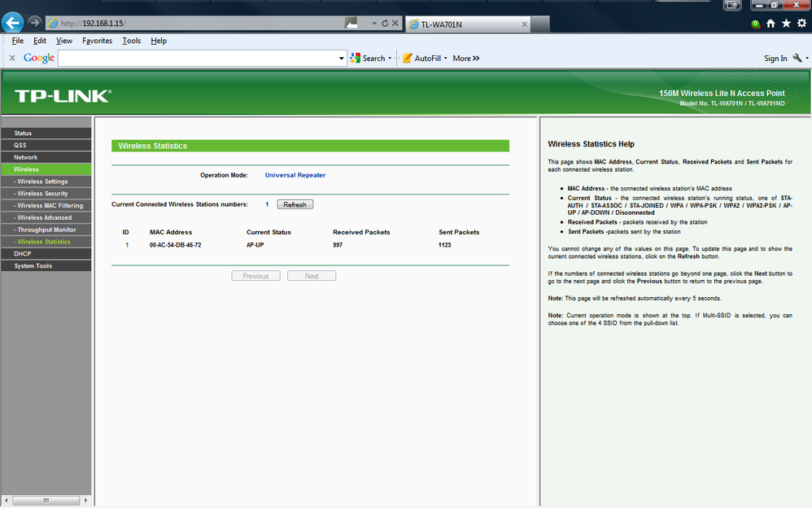The height and width of the screenshot is (508, 812).
Task: Click the sidebar horizontal scrollbar right arrow
Action: [85, 500]
